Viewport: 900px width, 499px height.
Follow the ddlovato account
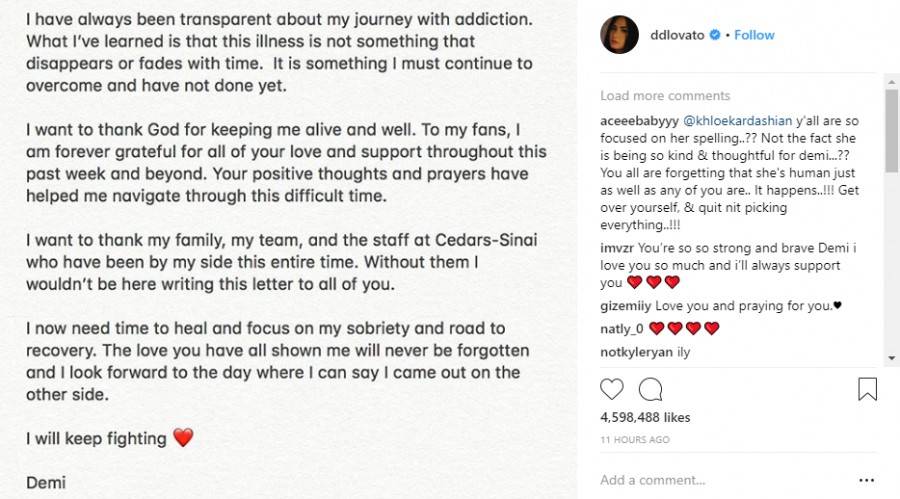pos(754,35)
